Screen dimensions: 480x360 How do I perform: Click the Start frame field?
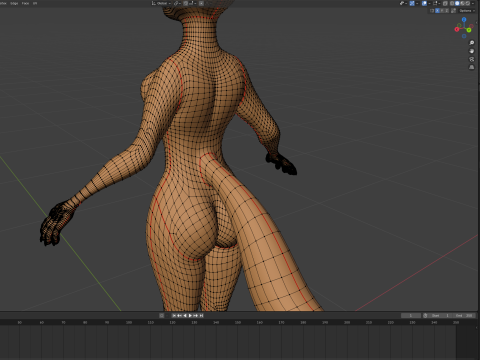click(x=440, y=315)
